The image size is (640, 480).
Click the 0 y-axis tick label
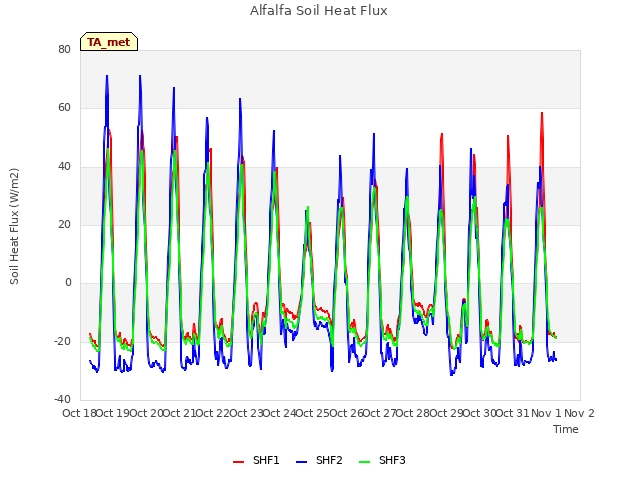[68, 282]
